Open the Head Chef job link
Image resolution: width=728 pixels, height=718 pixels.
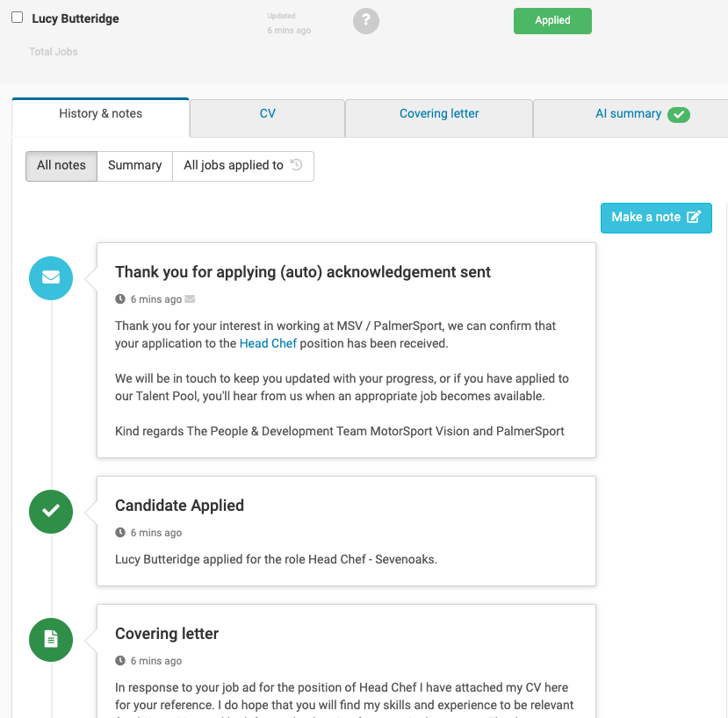point(268,343)
